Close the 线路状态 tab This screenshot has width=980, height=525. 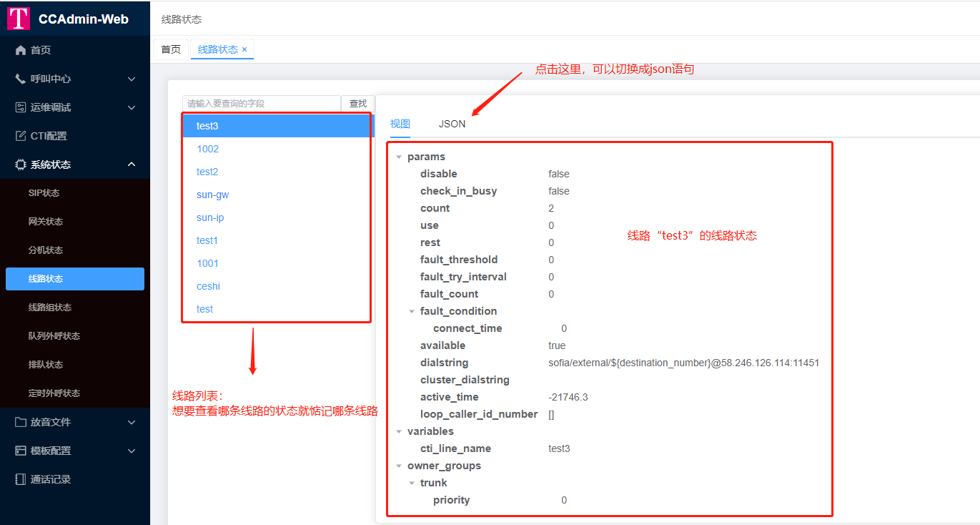(x=244, y=49)
